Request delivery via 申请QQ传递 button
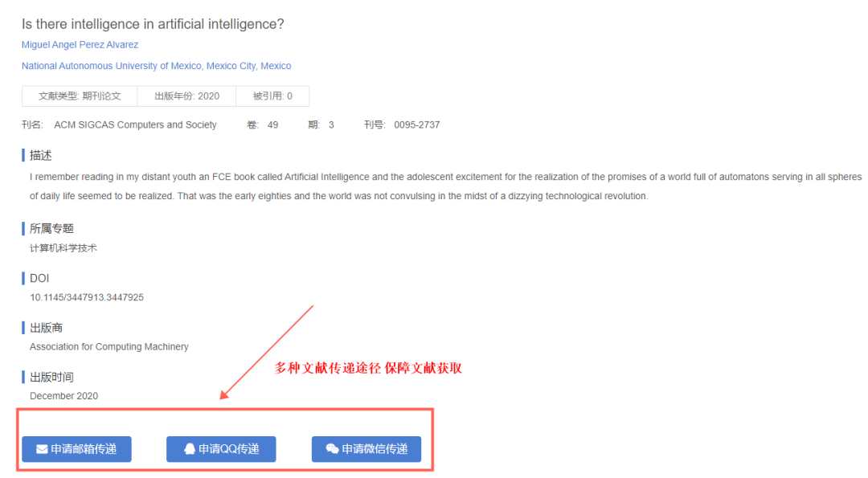Viewport: 868px width, 478px height. coord(222,449)
